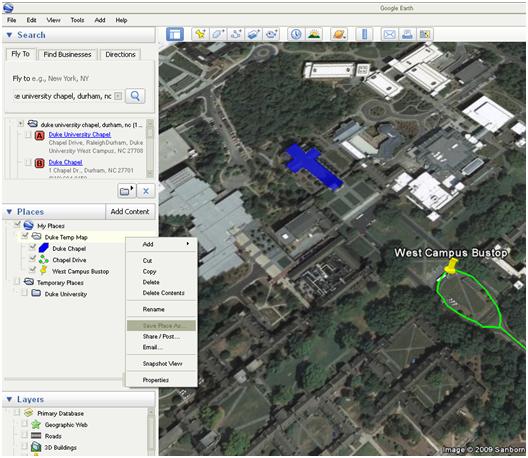Open the Fly To search history dropdown

pyautogui.click(x=118, y=96)
